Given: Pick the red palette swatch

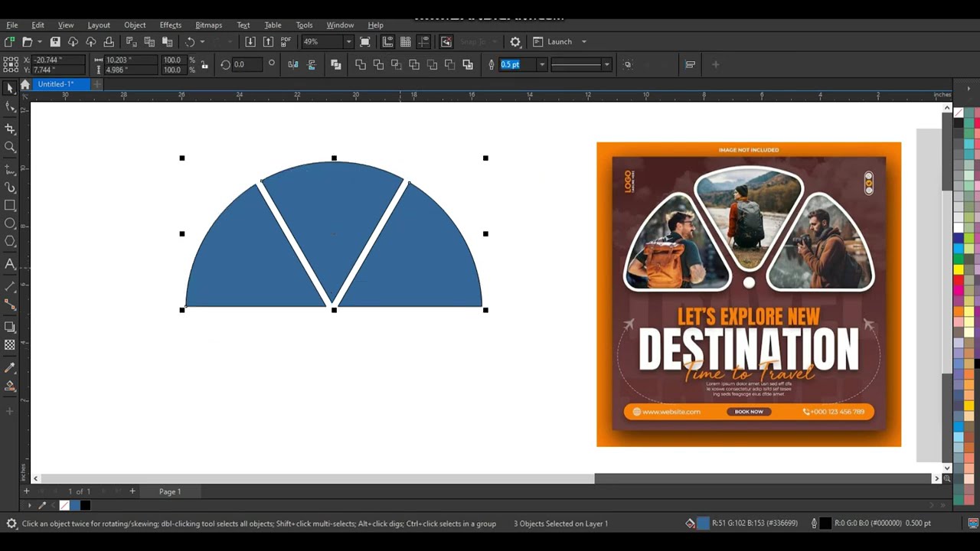Looking at the screenshot, I should coord(959,282).
